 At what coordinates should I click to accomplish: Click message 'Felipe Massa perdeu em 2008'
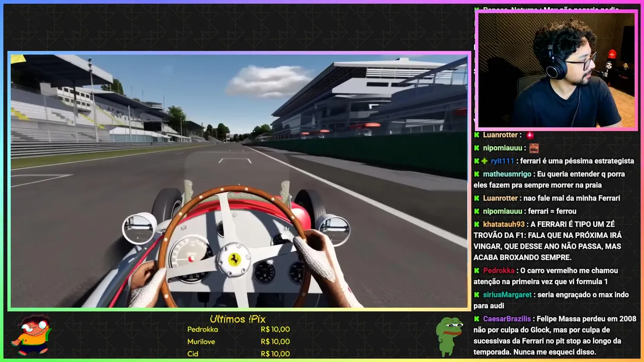pyautogui.click(x=555, y=335)
